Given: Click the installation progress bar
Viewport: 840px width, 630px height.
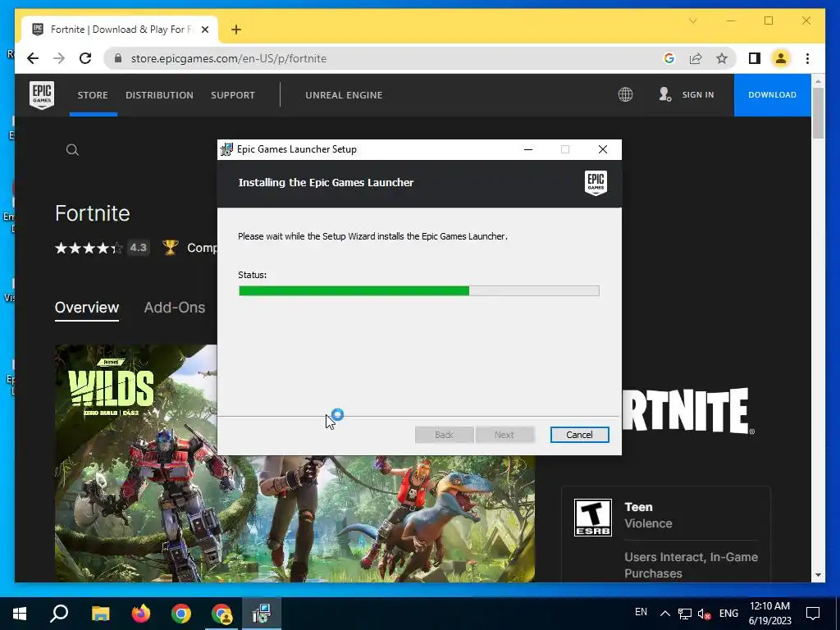Looking at the screenshot, I should 418,291.
